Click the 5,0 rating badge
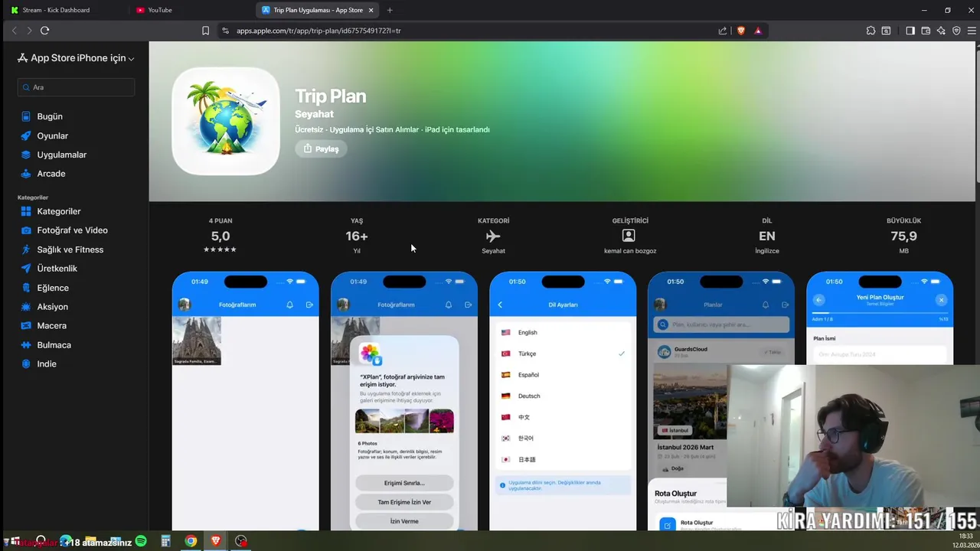 pos(220,236)
